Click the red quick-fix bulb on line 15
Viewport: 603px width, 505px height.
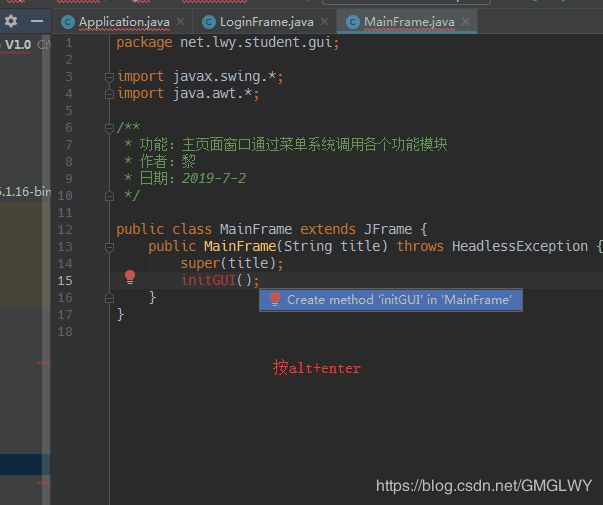(x=130, y=277)
